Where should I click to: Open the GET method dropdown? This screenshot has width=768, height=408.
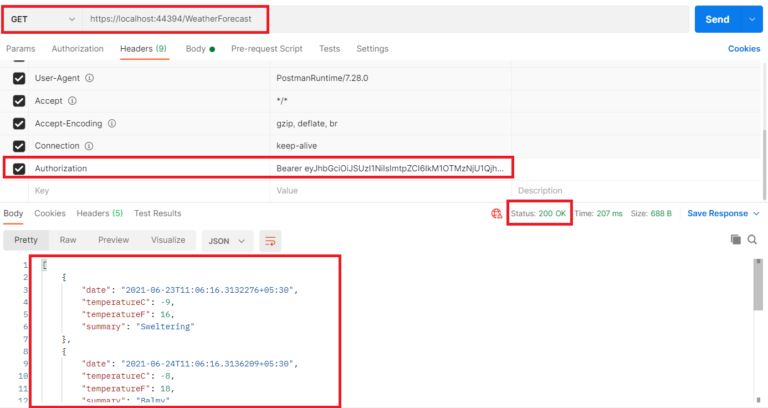click(43, 19)
